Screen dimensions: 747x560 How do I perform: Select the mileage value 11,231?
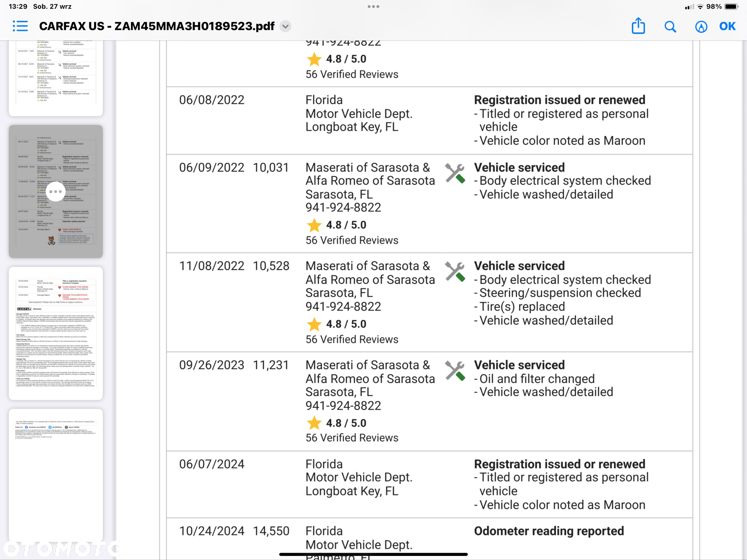[x=271, y=365]
